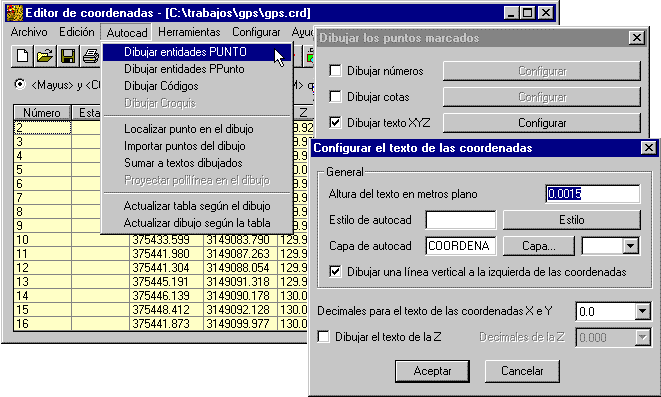Choose Sumar a textos dibujados
The width and height of the screenshot is (661, 397).
(197, 163)
